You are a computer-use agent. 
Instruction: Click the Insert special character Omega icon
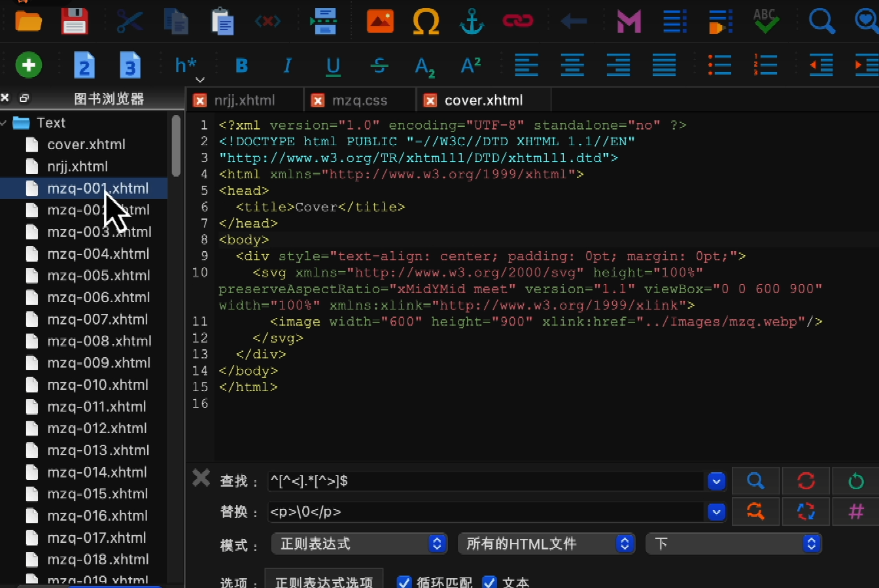[426, 21]
